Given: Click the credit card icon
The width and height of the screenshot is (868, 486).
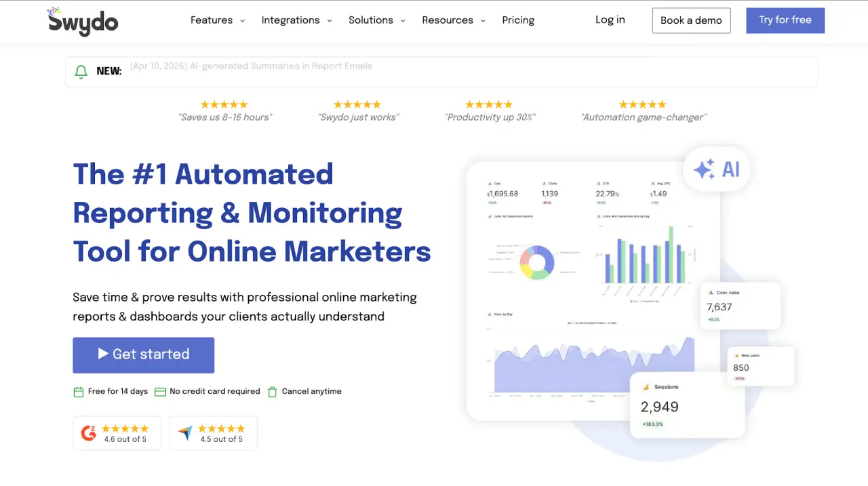Looking at the screenshot, I should [x=160, y=392].
